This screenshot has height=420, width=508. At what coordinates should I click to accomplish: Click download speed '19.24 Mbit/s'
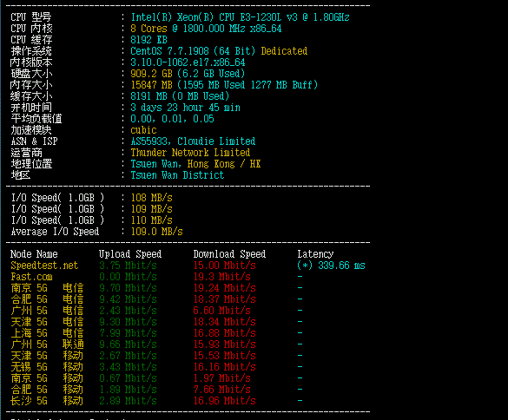coord(225,288)
